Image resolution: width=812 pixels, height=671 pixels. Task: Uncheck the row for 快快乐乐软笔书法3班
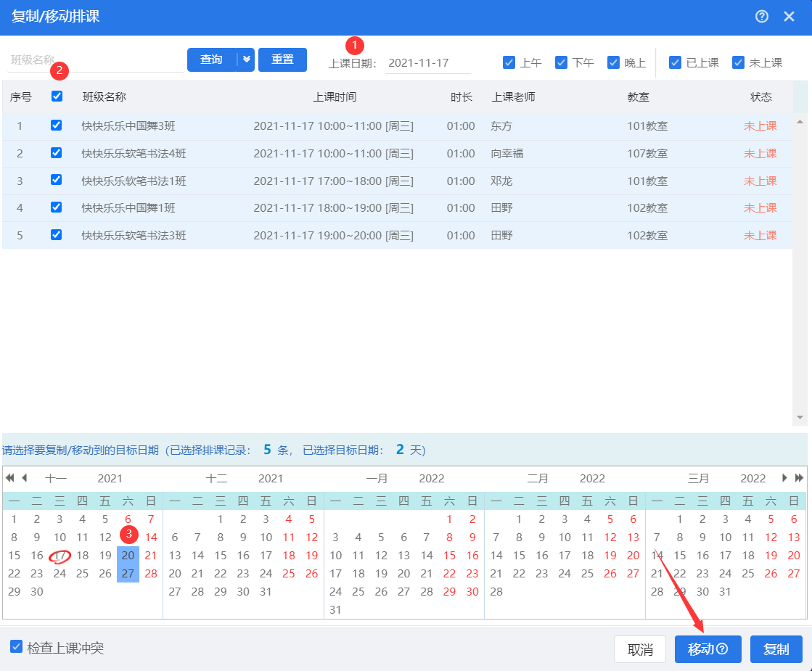[56, 234]
